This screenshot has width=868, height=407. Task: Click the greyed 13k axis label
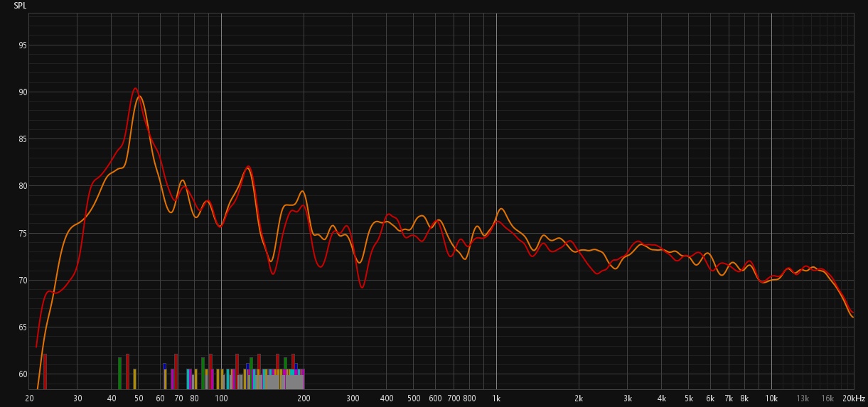pyautogui.click(x=803, y=399)
